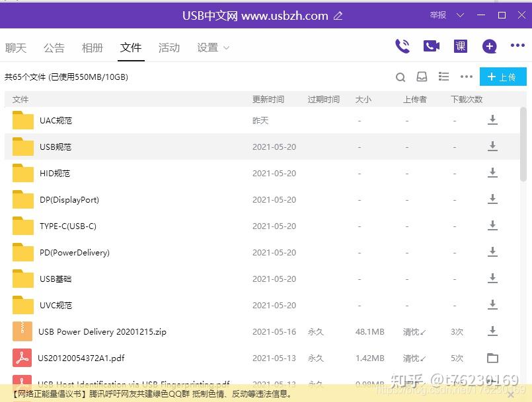Open the file receive inbox icon
The image size is (532, 402).
click(422, 77)
